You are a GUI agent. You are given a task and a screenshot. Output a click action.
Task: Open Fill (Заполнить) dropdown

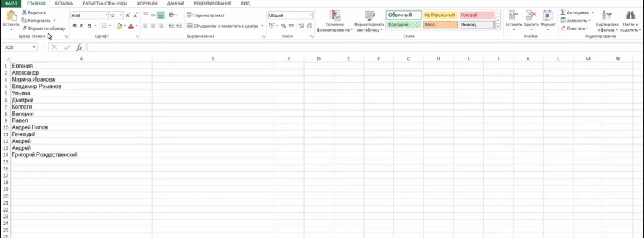575,20
